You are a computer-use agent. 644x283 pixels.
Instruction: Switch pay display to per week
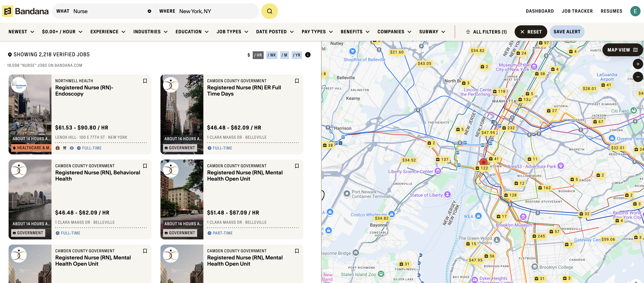coord(272,55)
